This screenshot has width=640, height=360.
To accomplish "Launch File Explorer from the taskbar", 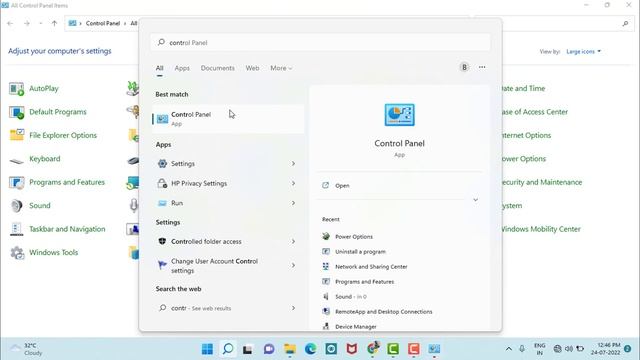I will [x=290, y=349].
